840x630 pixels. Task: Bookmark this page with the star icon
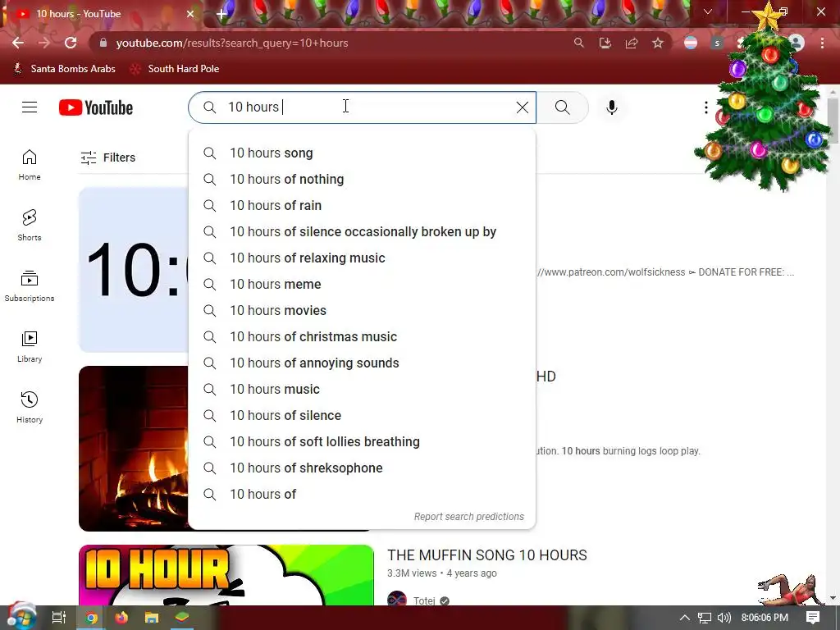(x=658, y=43)
